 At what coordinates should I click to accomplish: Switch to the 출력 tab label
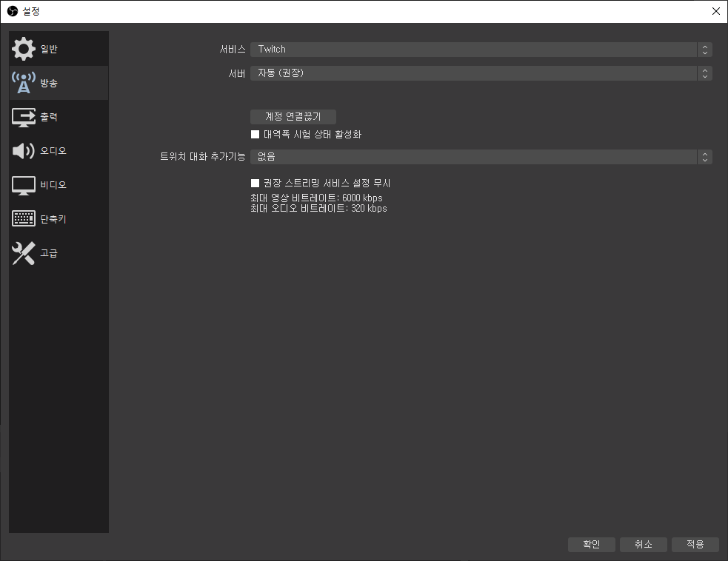49,117
